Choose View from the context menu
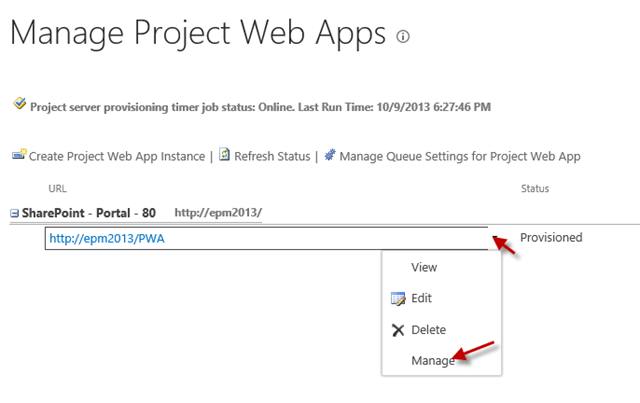 tap(424, 267)
